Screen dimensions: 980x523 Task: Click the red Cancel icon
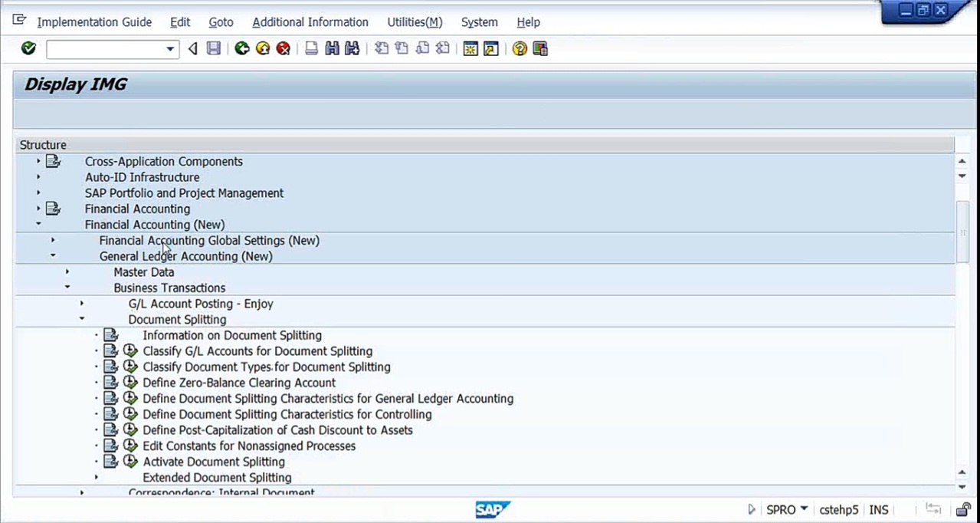pos(284,48)
